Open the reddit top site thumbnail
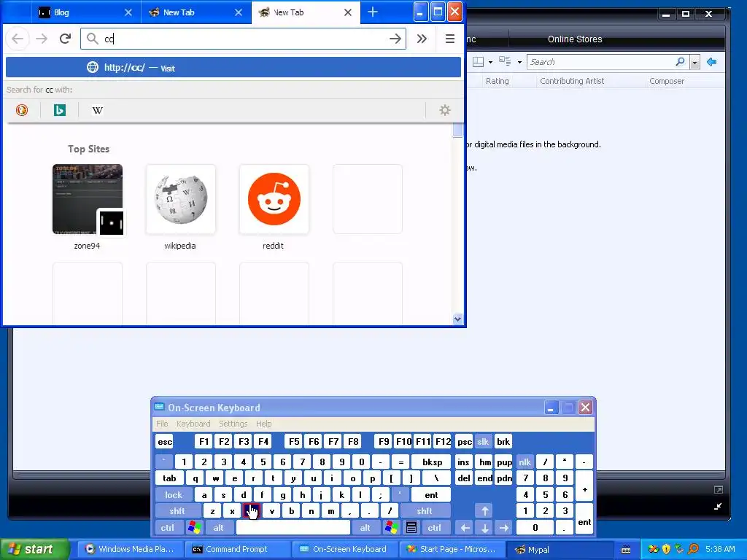 point(274,199)
